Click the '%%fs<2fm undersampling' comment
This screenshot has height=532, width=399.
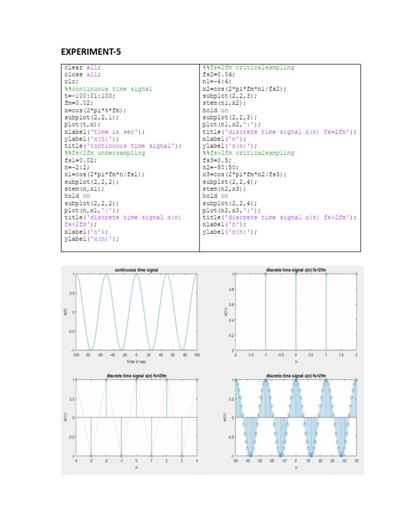point(104,153)
